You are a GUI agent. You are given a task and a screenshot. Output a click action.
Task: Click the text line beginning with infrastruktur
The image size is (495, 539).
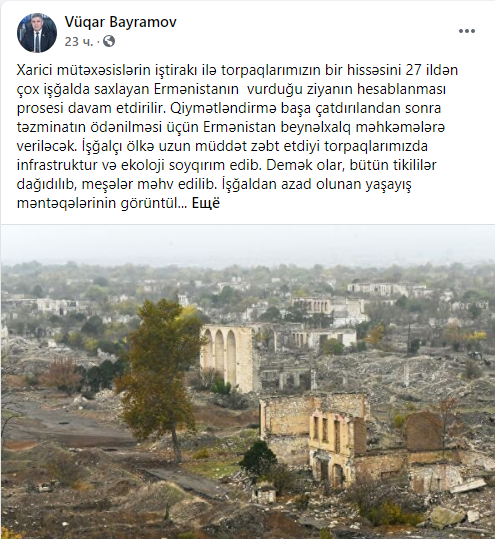point(227,165)
